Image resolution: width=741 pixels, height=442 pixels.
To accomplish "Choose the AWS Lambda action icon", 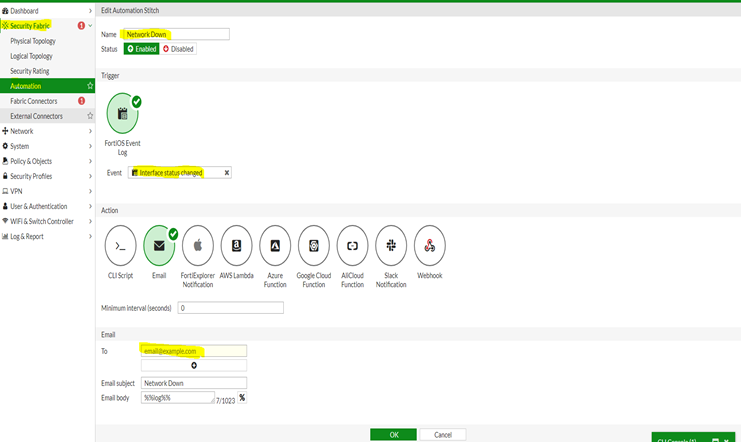I will pos(237,245).
